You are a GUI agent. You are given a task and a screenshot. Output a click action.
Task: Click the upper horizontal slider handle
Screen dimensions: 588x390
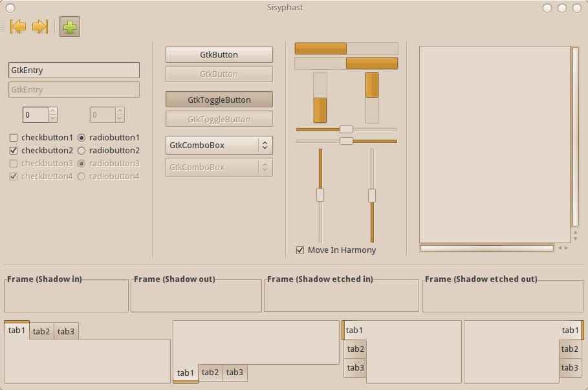[x=346, y=129]
